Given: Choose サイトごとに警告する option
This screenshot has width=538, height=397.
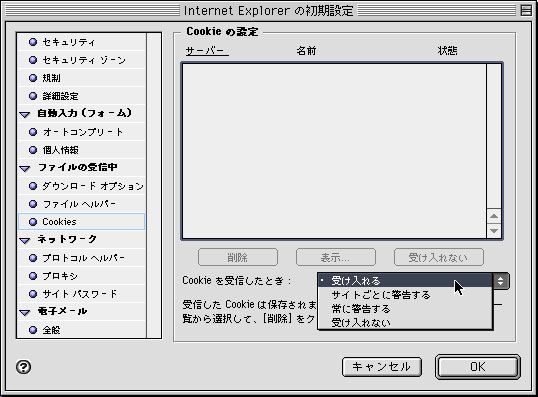Looking at the screenshot, I should click(406, 295).
